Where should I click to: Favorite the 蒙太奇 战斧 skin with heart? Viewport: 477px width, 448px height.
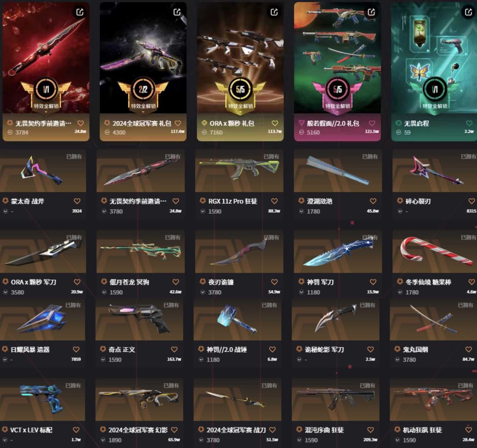(x=77, y=201)
